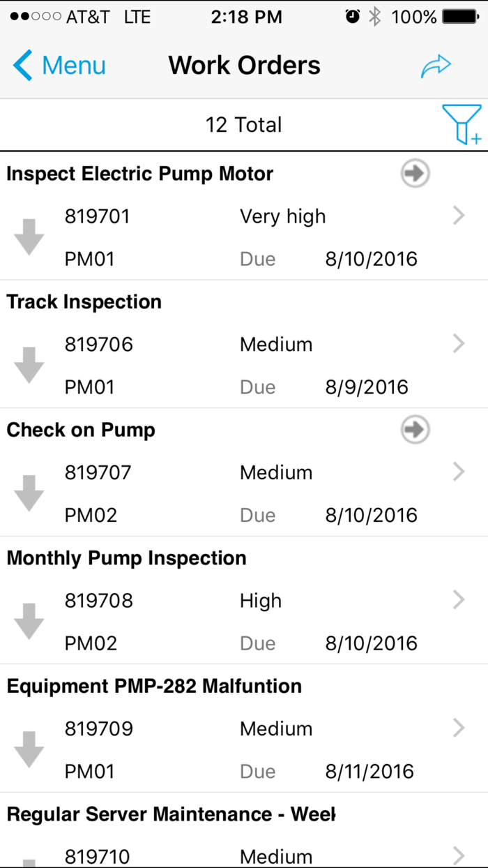488x868 pixels.
Task: Tap the download arrow for Equipment PMP-282 Malfuntion
Action: click(x=29, y=749)
